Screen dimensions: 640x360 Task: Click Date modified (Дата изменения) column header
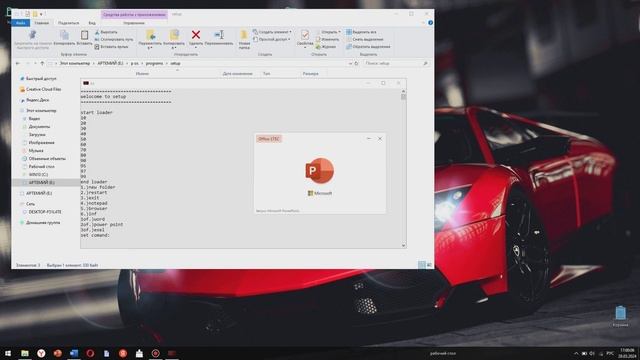pos(238,73)
